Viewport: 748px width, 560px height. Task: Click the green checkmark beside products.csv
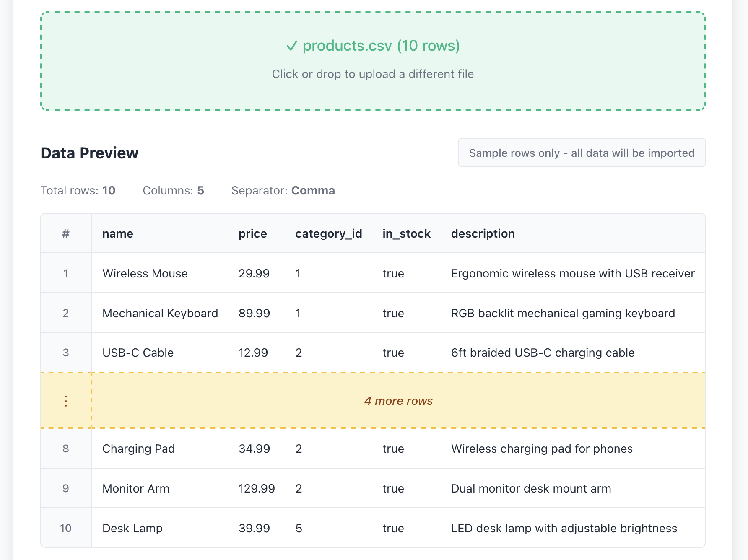tap(293, 46)
